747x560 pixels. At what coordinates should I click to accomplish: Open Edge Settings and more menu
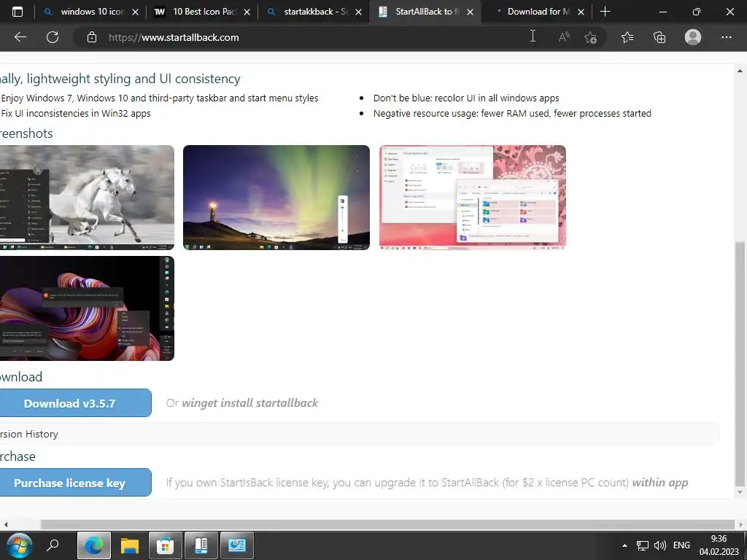[x=726, y=37]
